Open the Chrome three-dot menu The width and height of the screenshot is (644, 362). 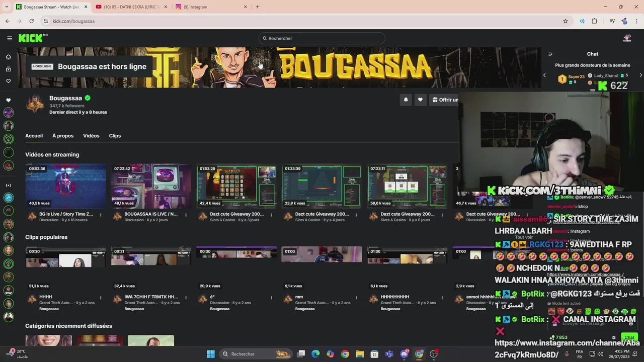coord(637,21)
